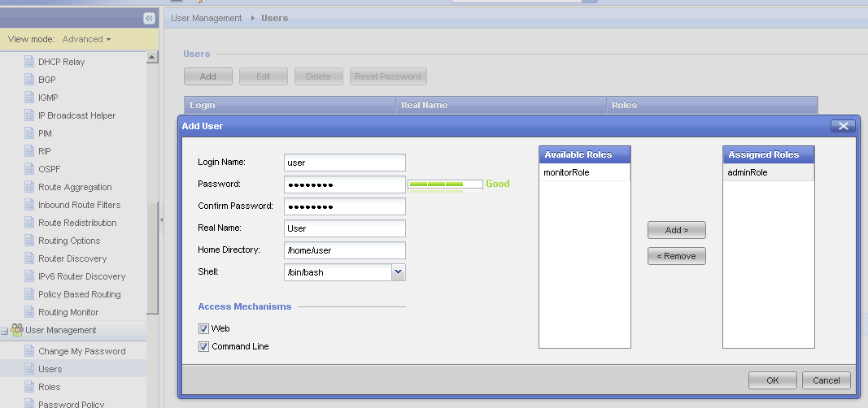Open Change My Password in the tree
This screenshot has width=868, height=408.
[x=82, y=351]
